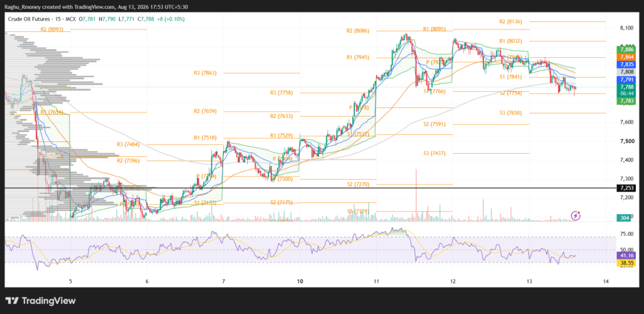Image resolution: width=644 pixels, height=314 pixels.
Task: Click the 7,600 price axis label
Action: [x=627, y=122]
